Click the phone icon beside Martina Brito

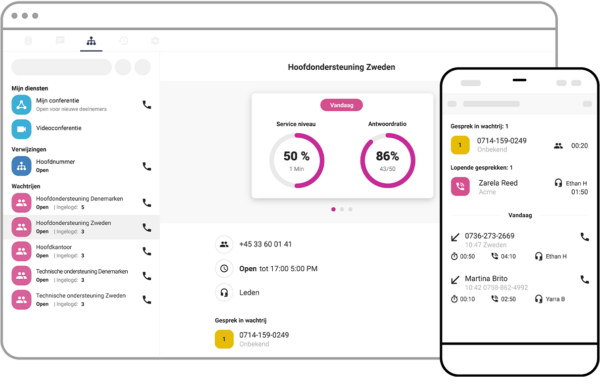[x=584, y=279]
